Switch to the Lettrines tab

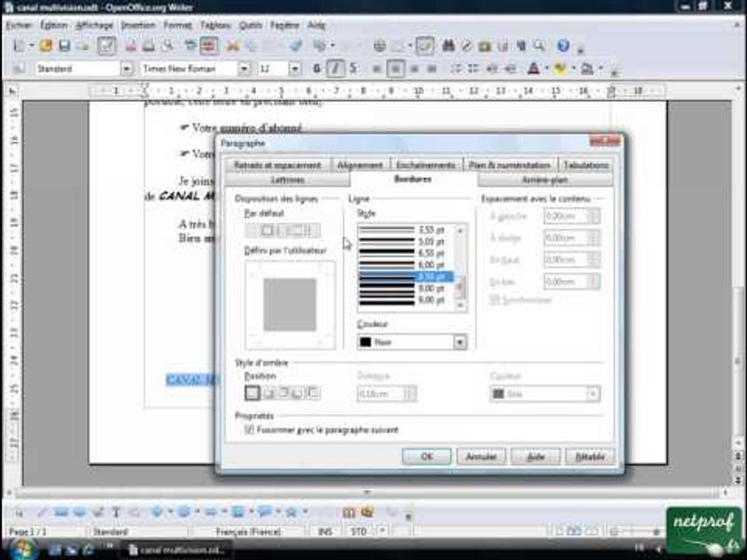[288, 180]
